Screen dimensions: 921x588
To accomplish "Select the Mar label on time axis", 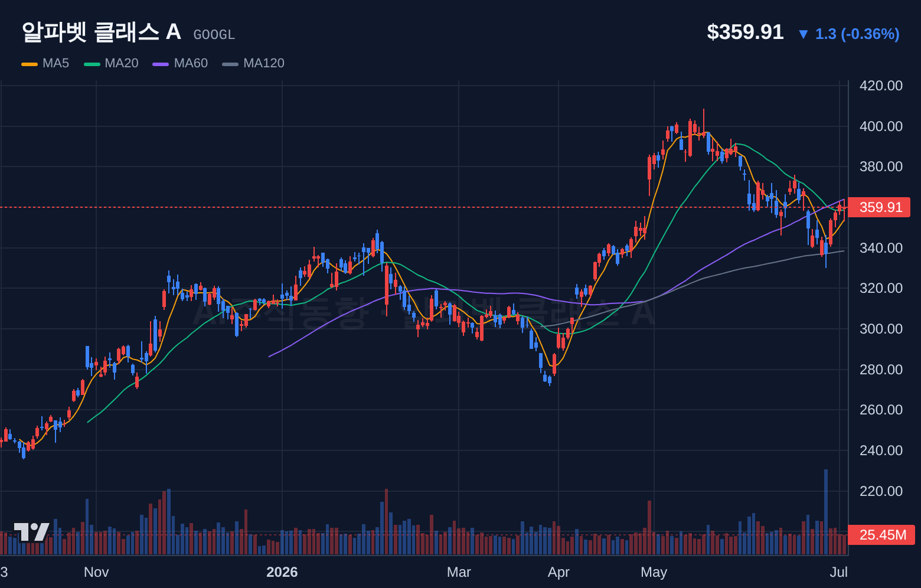I will tap(459, 572).
